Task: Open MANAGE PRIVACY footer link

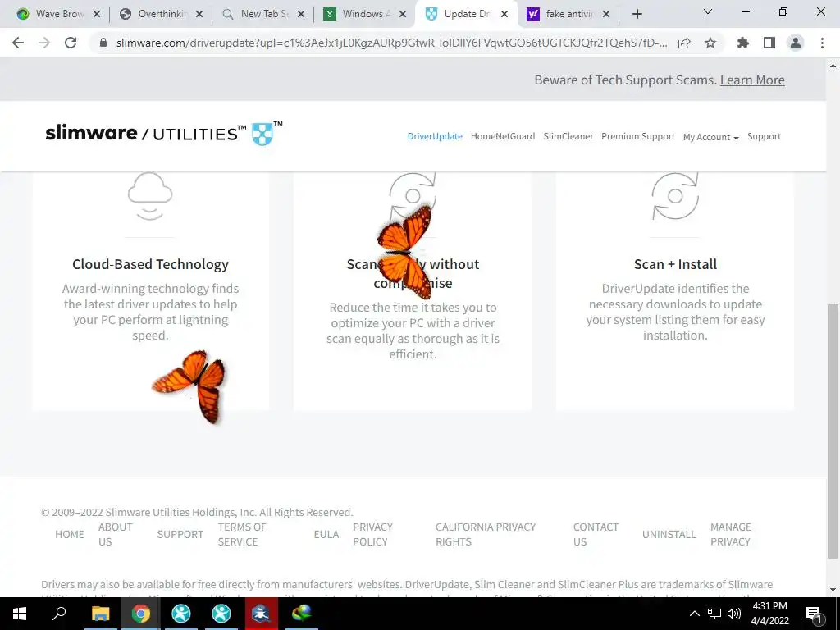Action: coord(731,534)
